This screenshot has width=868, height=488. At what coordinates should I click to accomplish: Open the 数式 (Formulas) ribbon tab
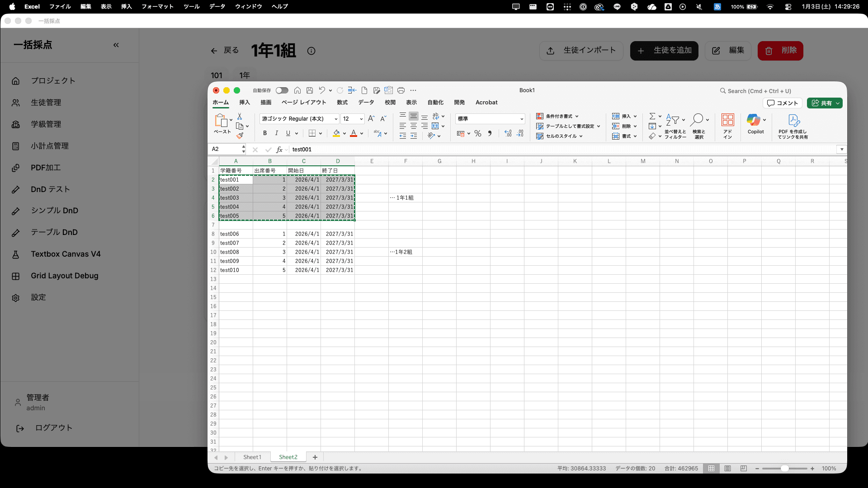[342, 103]
